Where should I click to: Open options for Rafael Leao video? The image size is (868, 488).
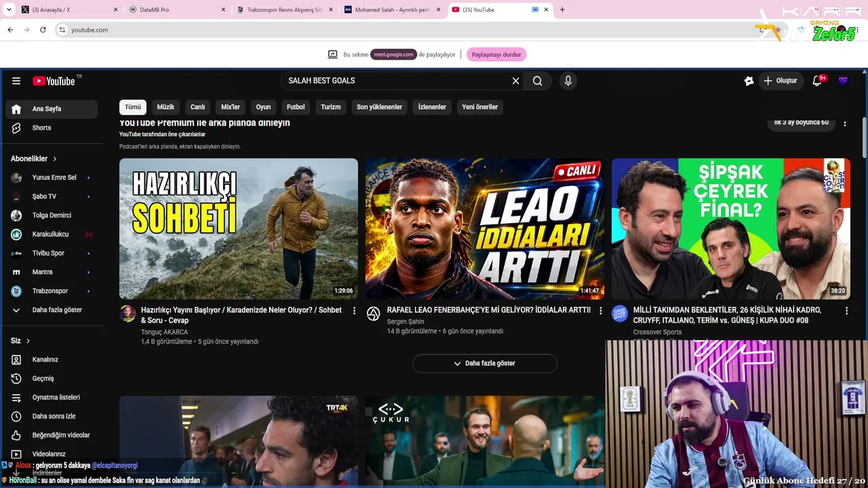600,310
